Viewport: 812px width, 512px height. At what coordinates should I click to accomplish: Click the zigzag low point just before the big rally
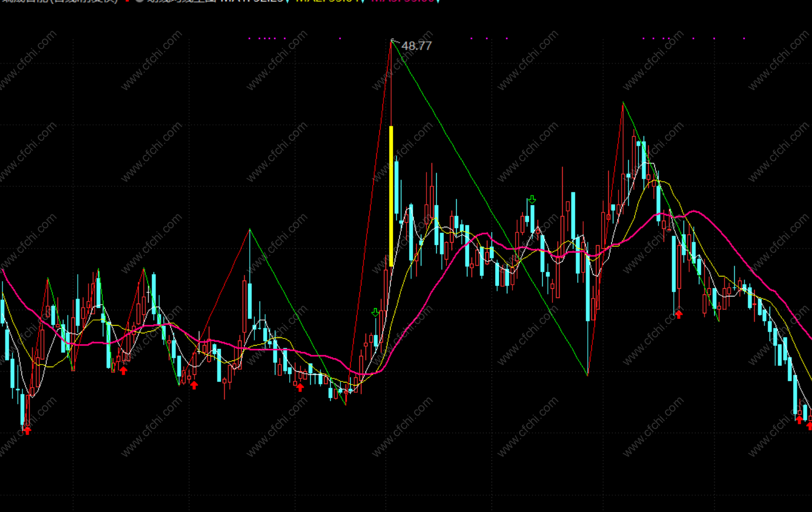coord(346,404)
